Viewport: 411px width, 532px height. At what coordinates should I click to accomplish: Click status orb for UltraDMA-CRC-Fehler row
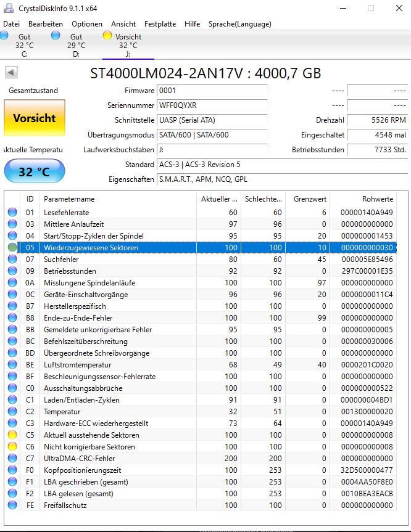coord(12,459)
